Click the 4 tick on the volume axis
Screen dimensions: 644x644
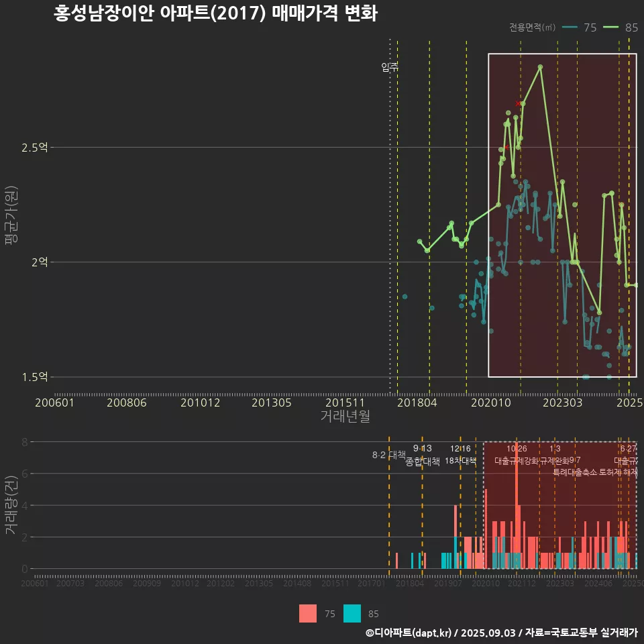click(25, 505)
